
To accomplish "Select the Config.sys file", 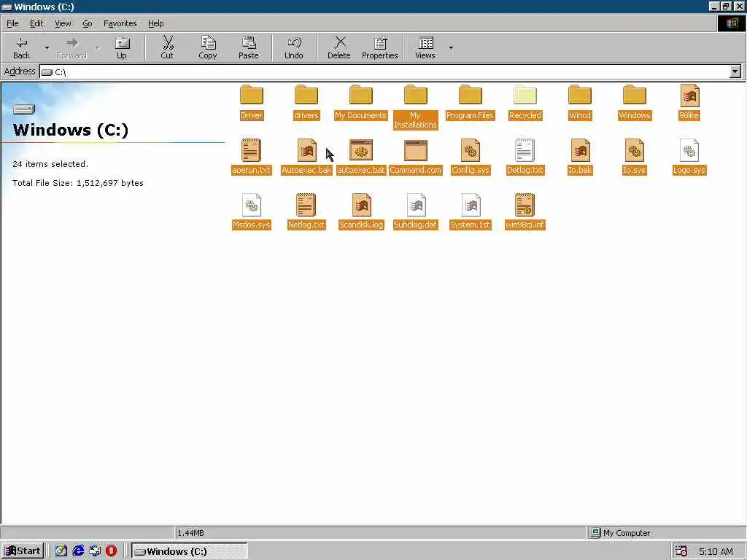I will (x=471, y=150).
